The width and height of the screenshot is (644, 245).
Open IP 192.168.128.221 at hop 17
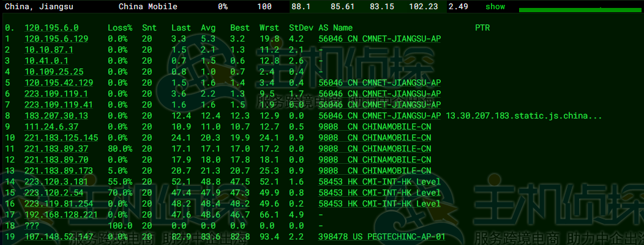point(61,214)
